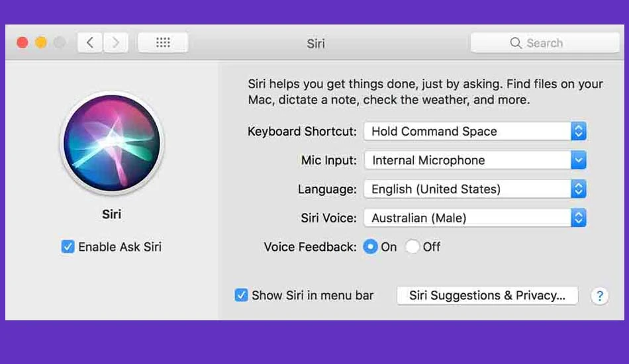Open help with the question mark button
Image resolution: width=629 pixels, height=364 pixels.
(600, 296)
